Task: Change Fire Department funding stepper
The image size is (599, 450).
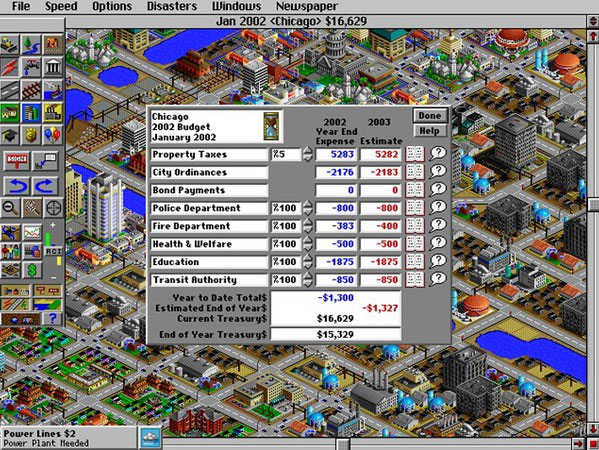Action: pos(308,226)
